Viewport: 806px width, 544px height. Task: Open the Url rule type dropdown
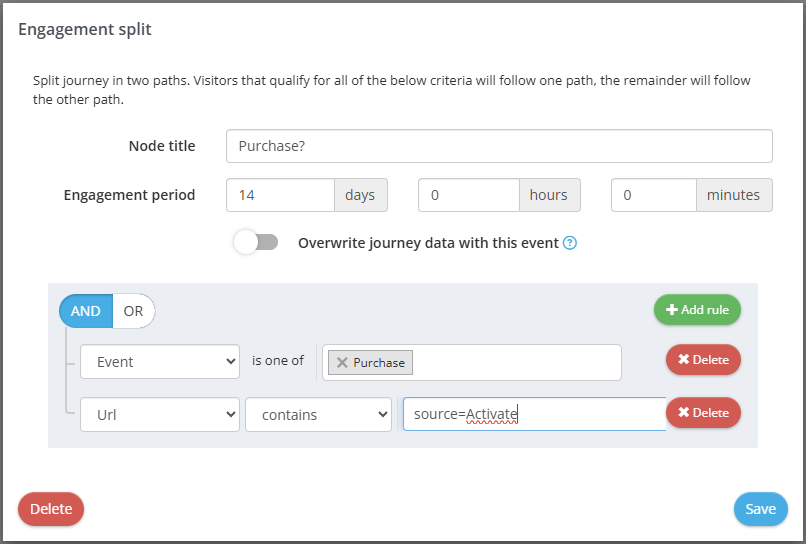click(160, 414)
